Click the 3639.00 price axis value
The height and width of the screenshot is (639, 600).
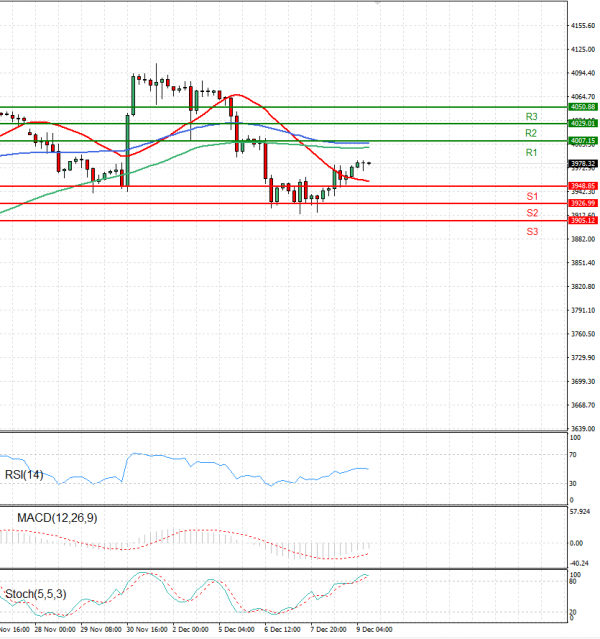(583, 429)
